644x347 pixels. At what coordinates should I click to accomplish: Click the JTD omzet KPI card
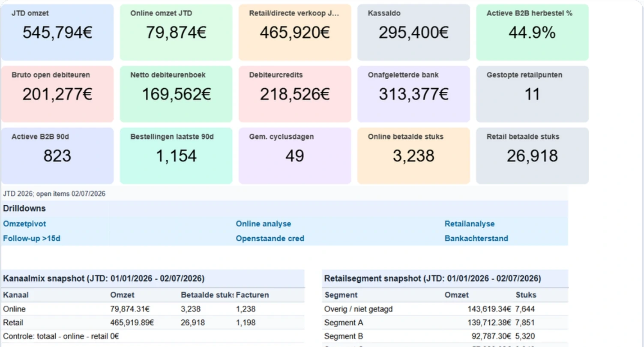57,33
